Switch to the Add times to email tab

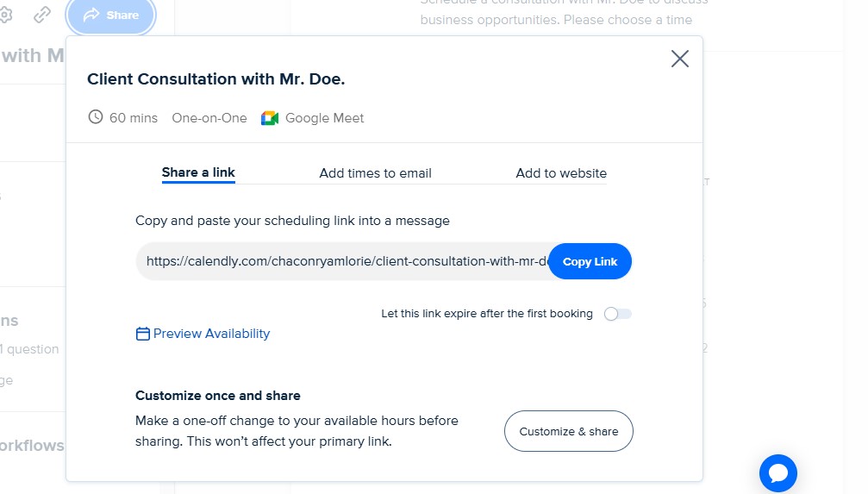pyautogui.click(x=375, y=173)
